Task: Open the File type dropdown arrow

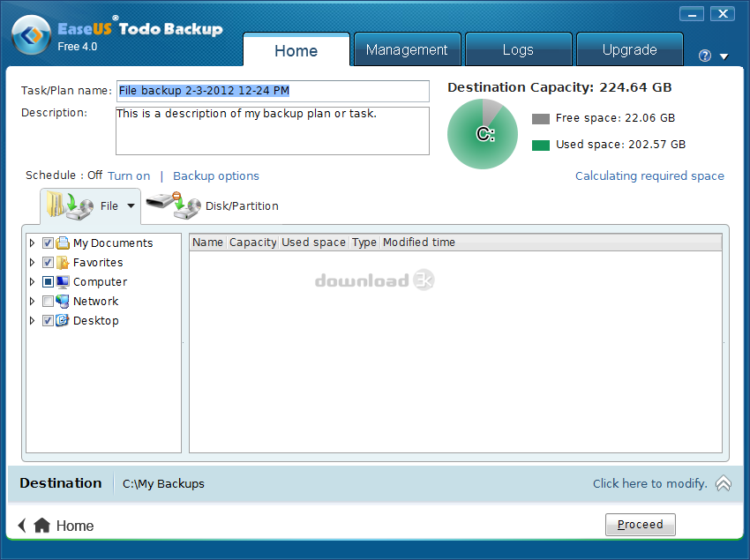Action: (131, 206)
